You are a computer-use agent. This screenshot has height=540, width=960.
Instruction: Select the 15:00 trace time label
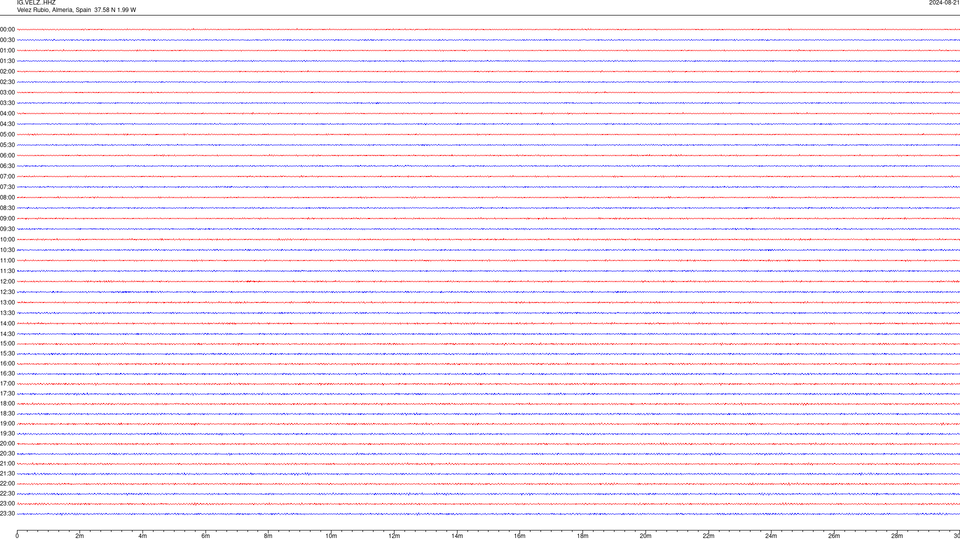point(7,344)
